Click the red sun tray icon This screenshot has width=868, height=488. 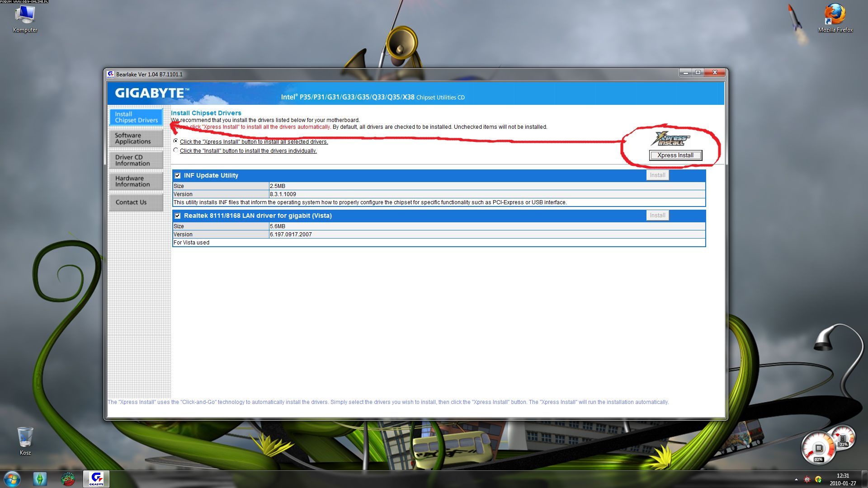(x=807, y=479)
